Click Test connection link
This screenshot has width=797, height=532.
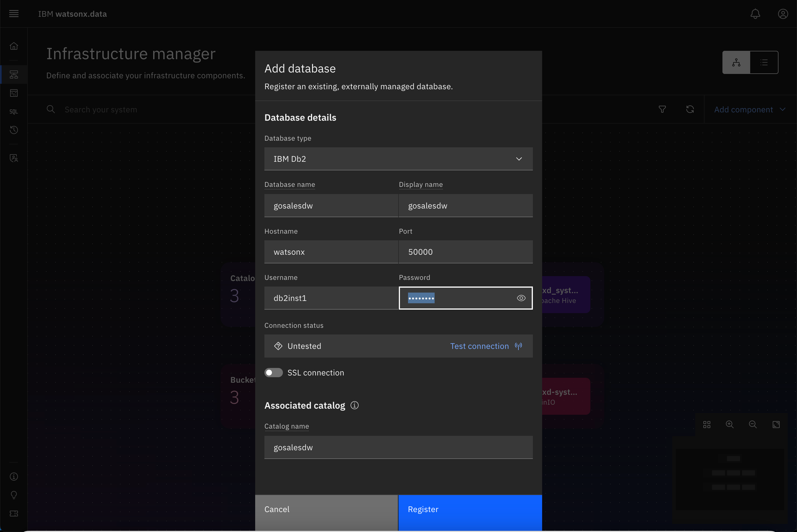[479, 346]
